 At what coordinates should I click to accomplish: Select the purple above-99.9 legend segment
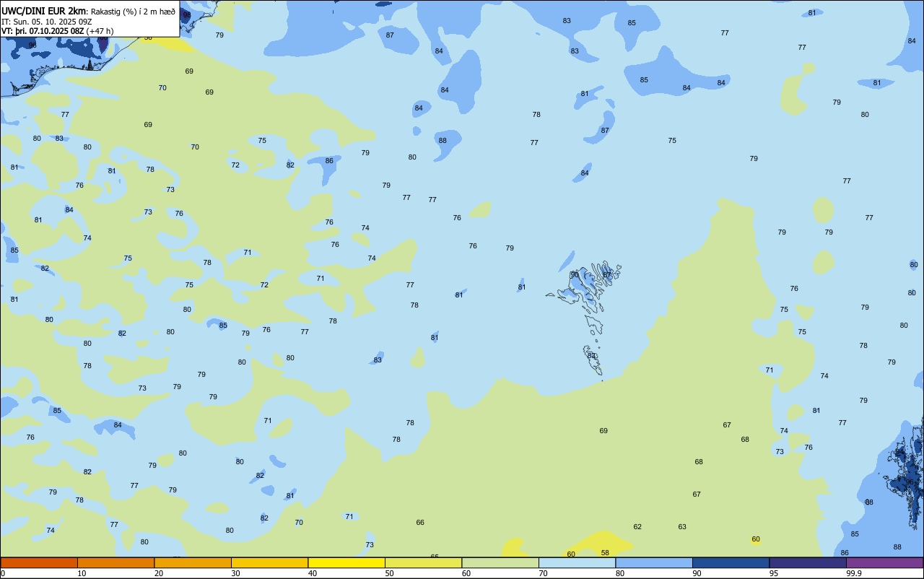click(x=885, y=562)
